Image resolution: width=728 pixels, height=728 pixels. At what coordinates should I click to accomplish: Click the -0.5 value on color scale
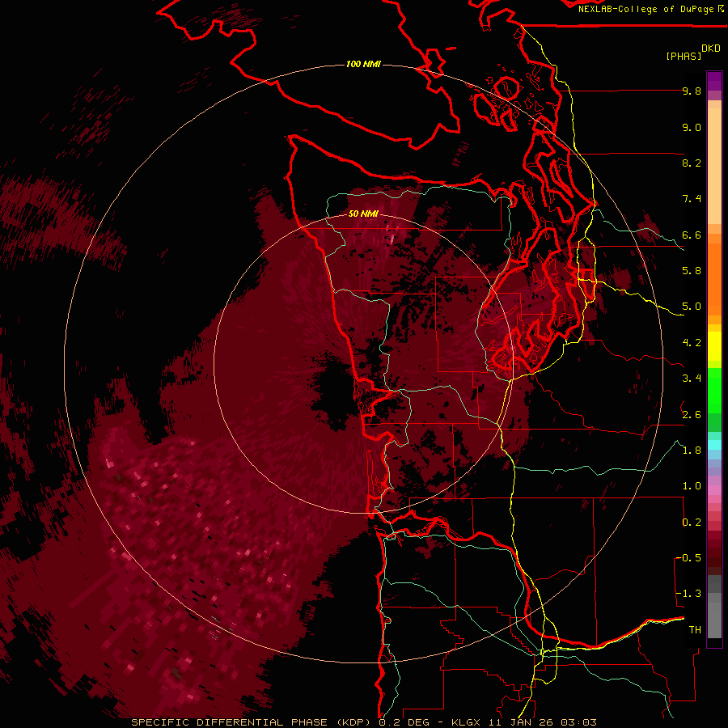689,558
